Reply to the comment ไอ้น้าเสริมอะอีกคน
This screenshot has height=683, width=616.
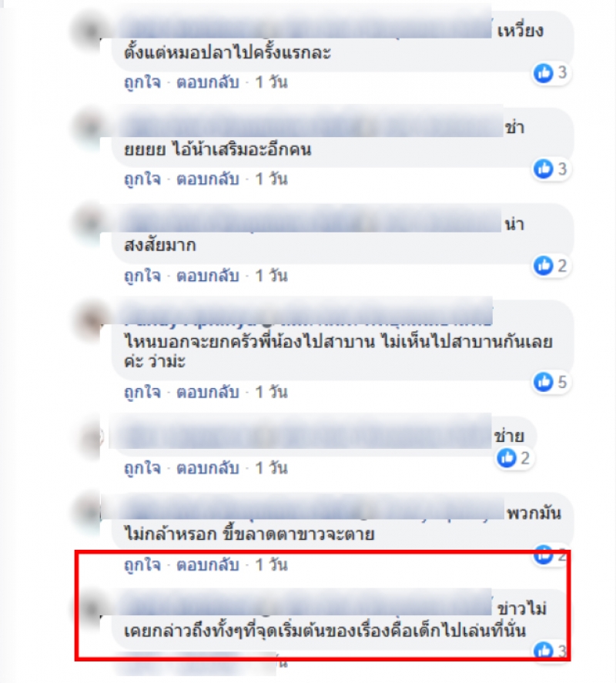tap(208, 179)
